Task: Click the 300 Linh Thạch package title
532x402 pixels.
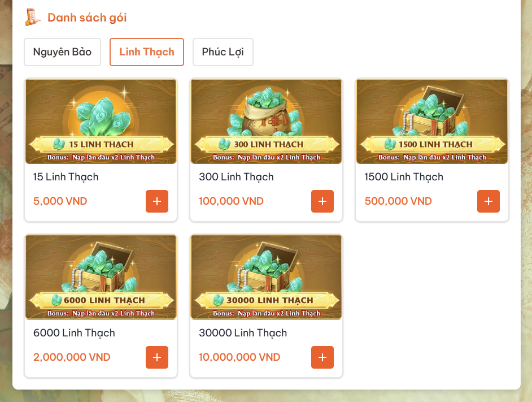Action: (236, 177)
